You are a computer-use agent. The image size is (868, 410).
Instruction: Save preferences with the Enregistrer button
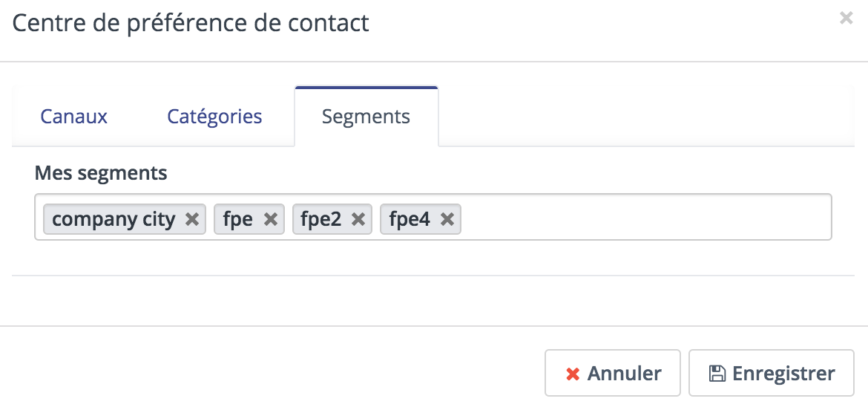click(x=771, y=373)
